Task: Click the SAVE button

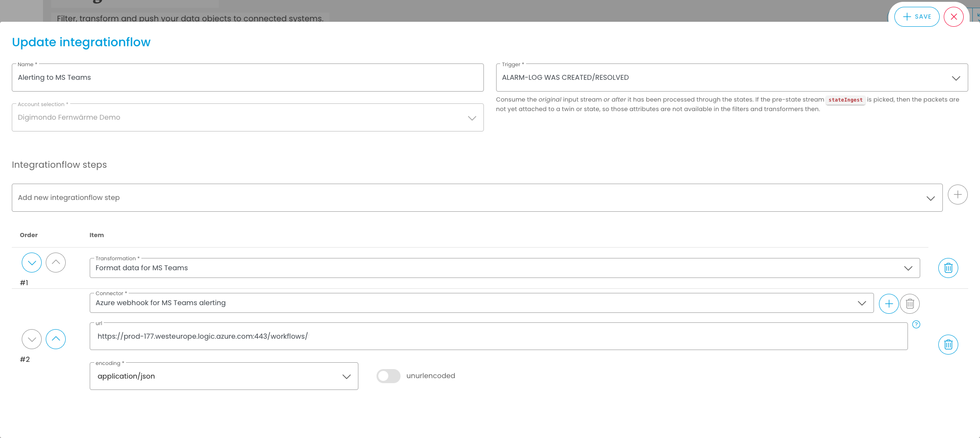Action: click(x=917, y=16)
